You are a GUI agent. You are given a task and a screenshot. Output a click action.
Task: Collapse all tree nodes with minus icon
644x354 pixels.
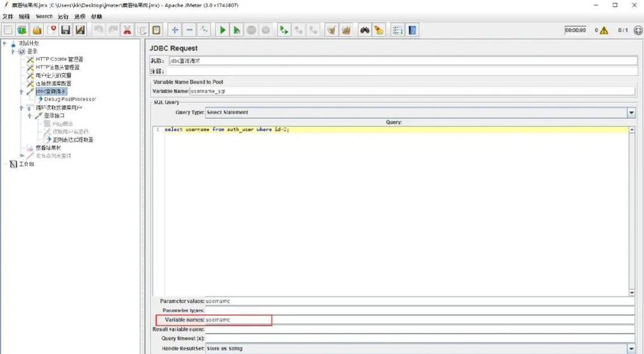click(x=189, y=30)
